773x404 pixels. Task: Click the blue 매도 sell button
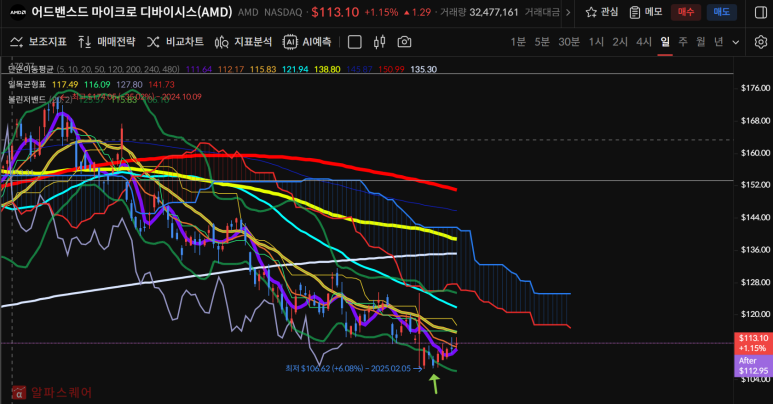(722, 12)
